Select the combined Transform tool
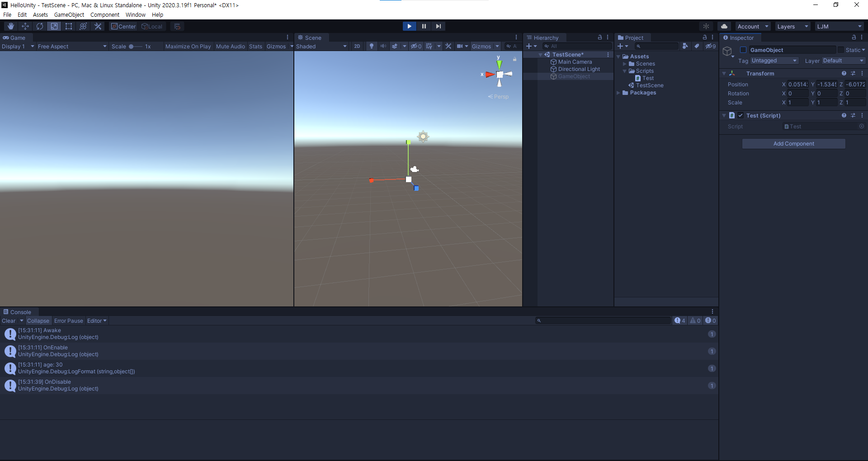Viewport: 868px width, 461px height. pos(83,26)
